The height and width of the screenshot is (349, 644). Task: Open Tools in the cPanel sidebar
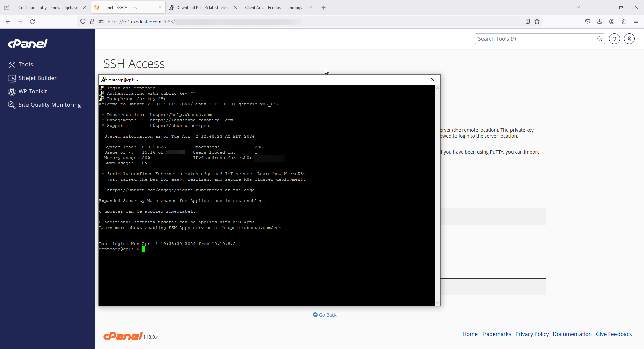(x=25, y=64)
